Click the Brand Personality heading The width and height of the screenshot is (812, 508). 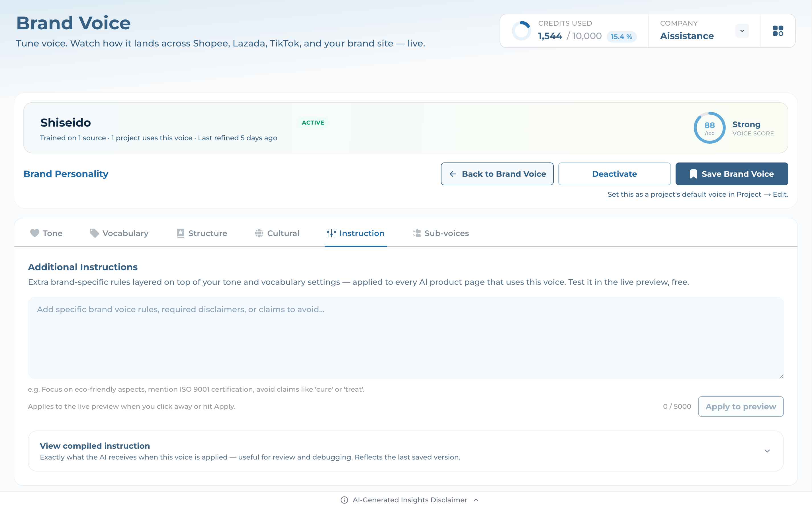(x=66, y=174)
